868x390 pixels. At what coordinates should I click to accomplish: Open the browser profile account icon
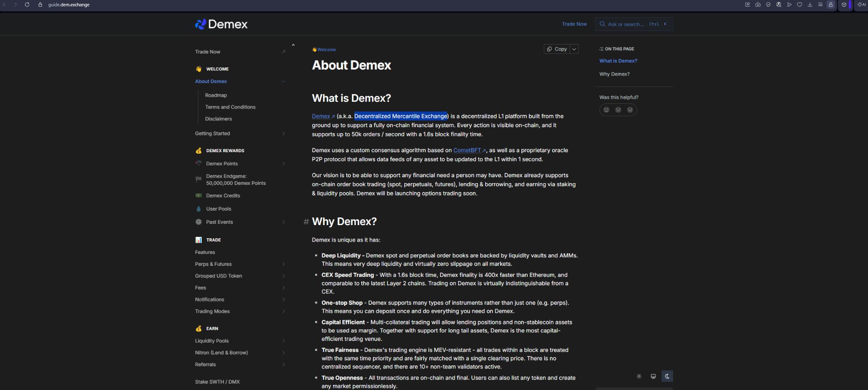pos(831,5)
